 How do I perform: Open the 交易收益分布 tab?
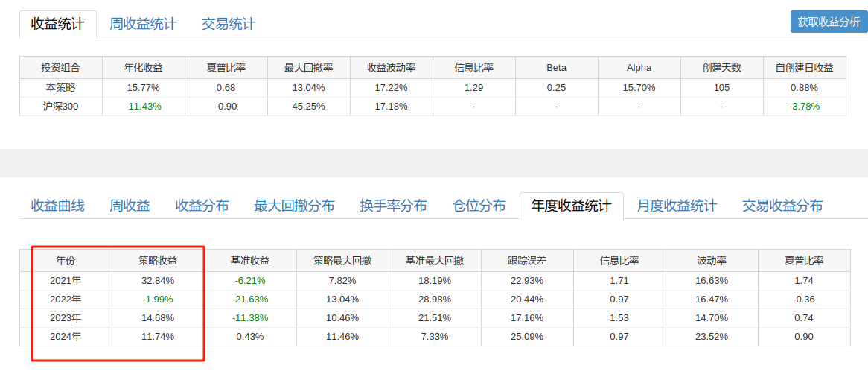click(782, 206)
